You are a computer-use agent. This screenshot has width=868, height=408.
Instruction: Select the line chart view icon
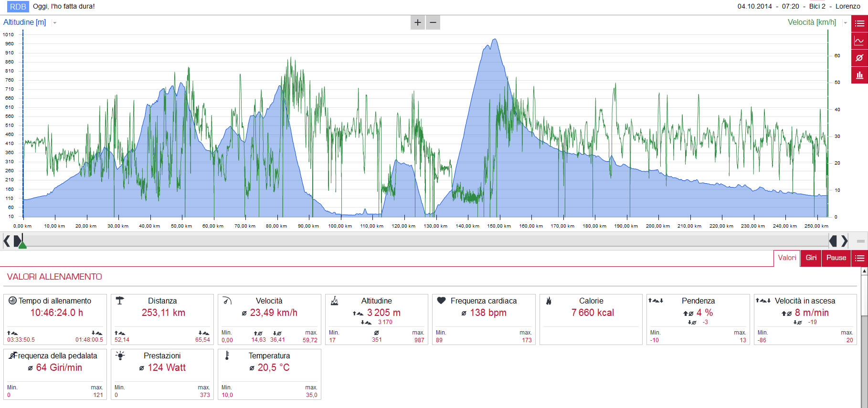(859, 41)
